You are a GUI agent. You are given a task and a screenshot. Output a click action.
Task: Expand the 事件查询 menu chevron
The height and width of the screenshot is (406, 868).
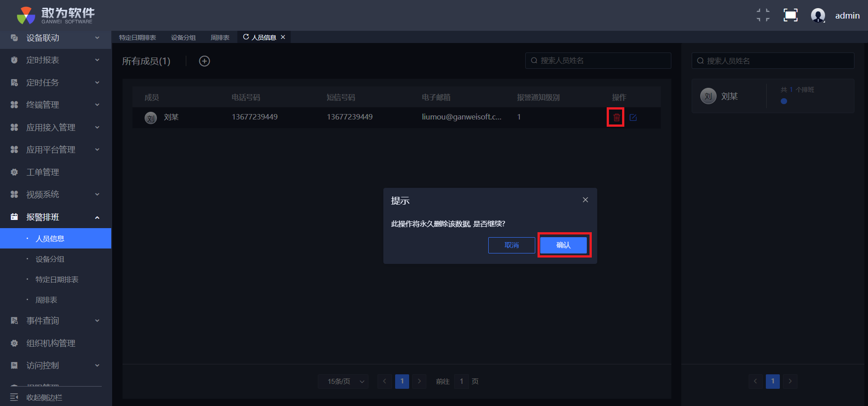pos(97,321)
